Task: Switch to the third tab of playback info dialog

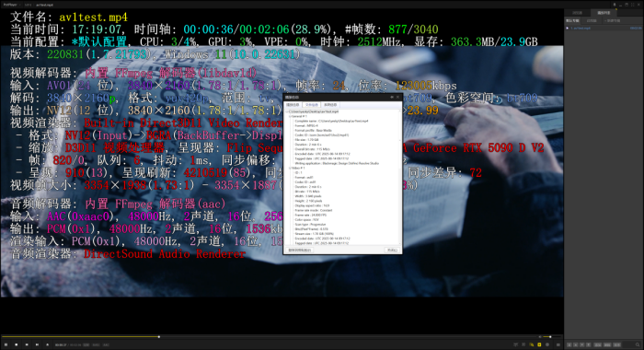Action: click(x=330, y=104)
